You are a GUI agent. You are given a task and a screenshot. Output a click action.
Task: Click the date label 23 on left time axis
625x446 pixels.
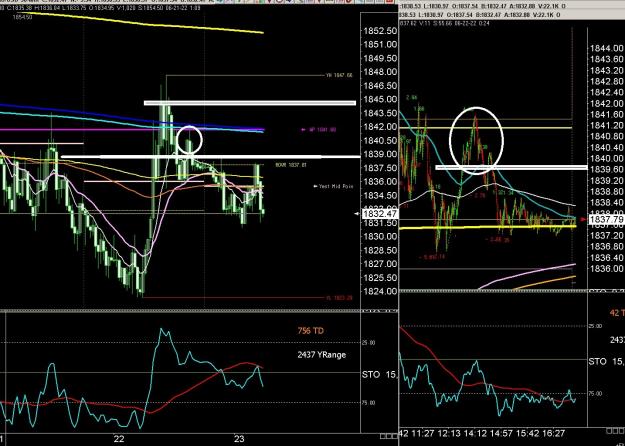pyautogui.click(x=239, y=439)
